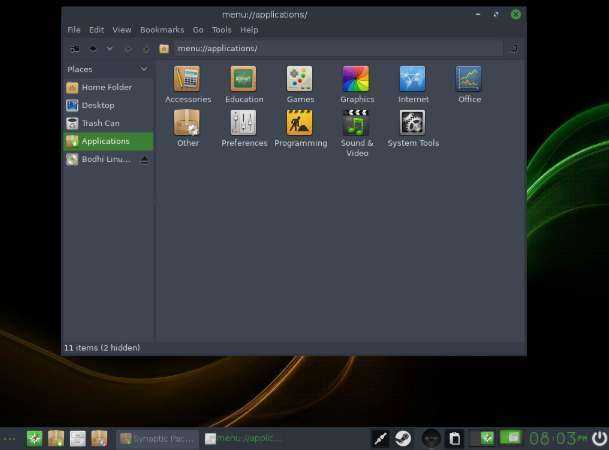Image resolution: width=609 pixels, height=450 pixels.
Task: Open the Help menu
Action: pos(249,30)
